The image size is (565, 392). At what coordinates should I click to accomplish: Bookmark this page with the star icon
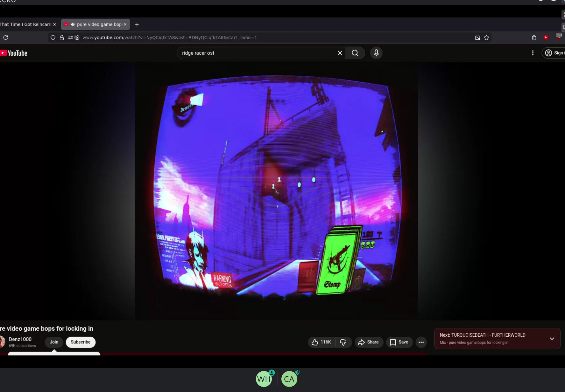(x=486, y=38)
